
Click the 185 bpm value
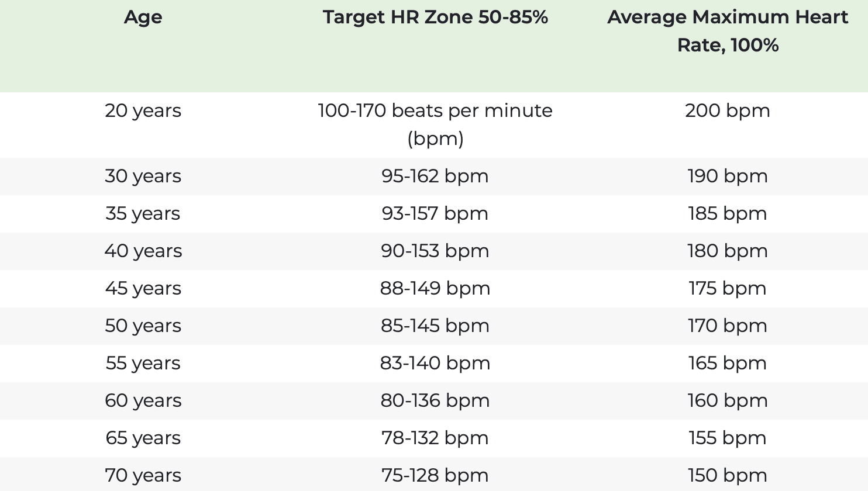(728, 213)
